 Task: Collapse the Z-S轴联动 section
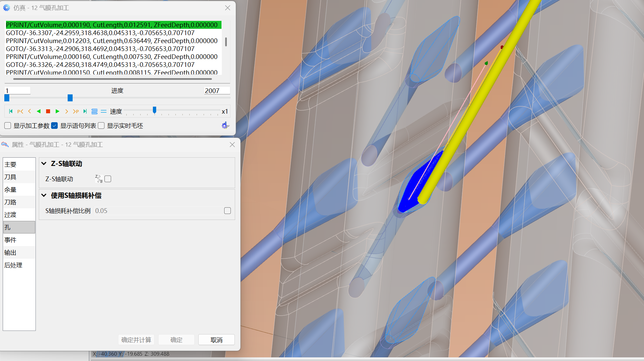pos(44,164)
